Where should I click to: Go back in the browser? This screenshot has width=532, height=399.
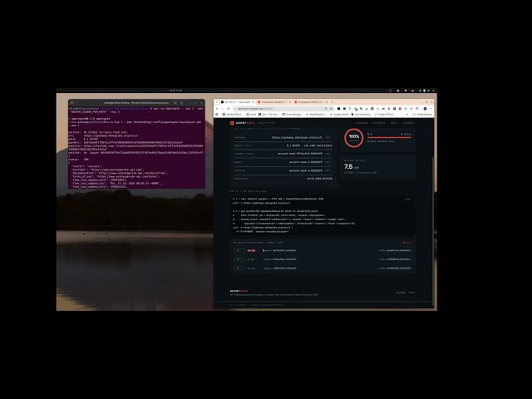(217, 109)
